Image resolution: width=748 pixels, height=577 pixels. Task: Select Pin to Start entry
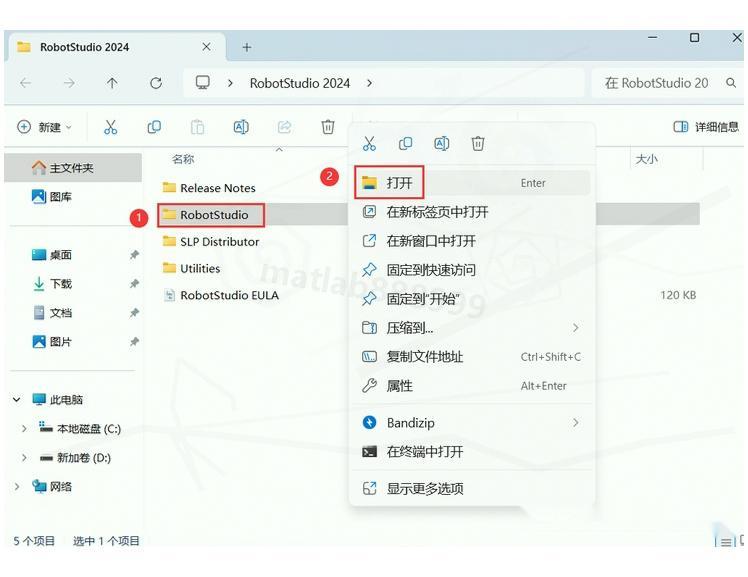[x=472, y=299]
